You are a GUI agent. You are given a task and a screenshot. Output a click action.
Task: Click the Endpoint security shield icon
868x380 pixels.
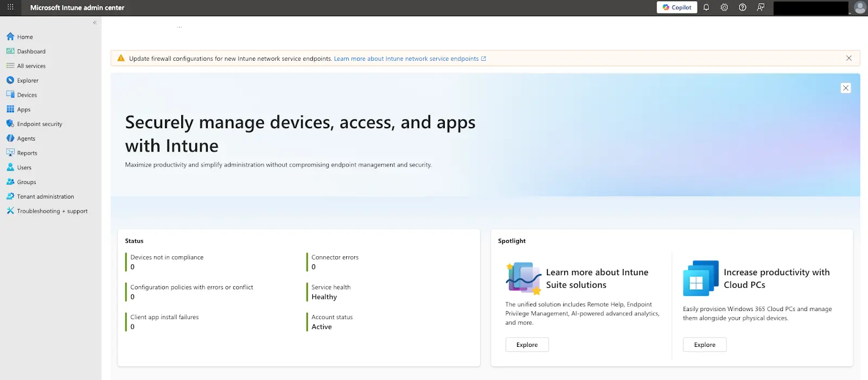(x=10, y=124)
